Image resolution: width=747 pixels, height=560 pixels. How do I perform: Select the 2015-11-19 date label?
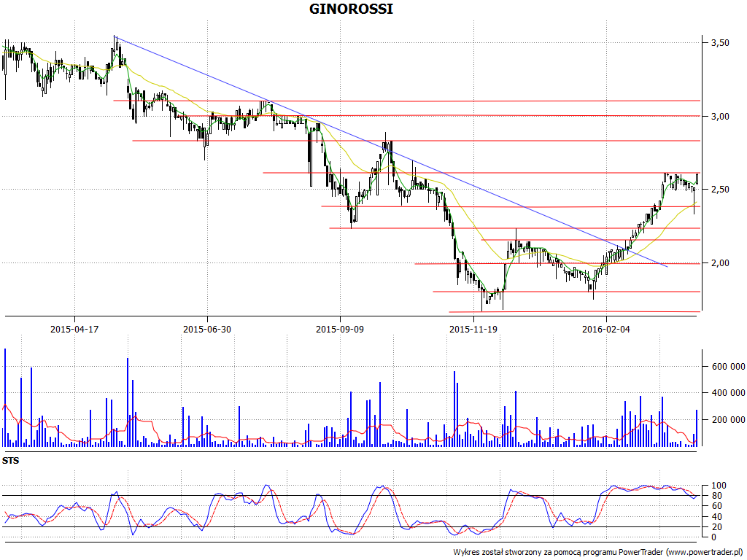tap(473, 329)
